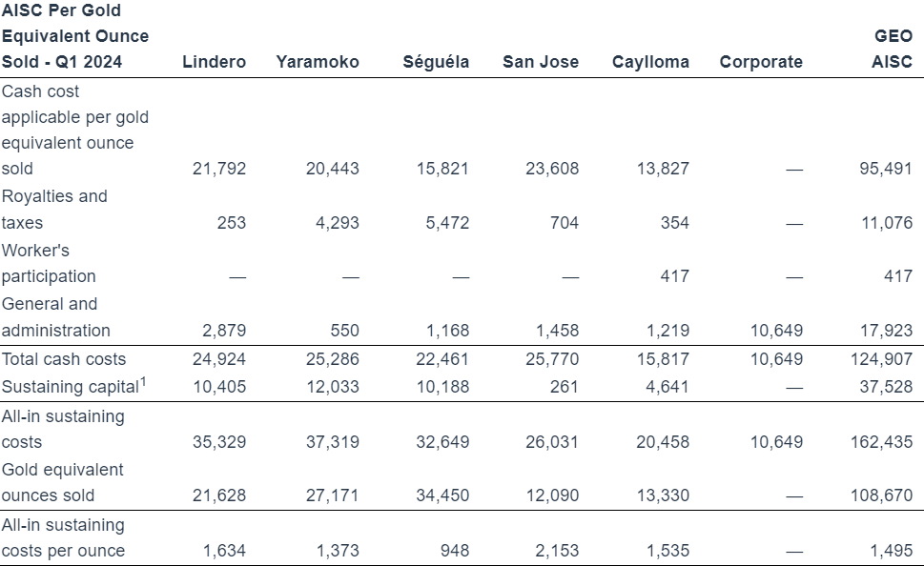Click the Yaramoko column header
924x566 pixels.
(x=318, y=62)
